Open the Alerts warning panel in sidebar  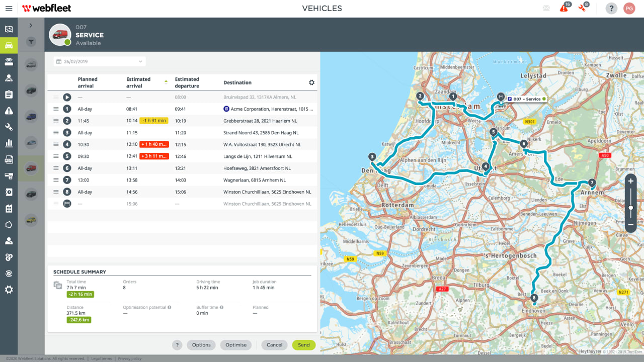pyautogui.click(x=9, y=110)
